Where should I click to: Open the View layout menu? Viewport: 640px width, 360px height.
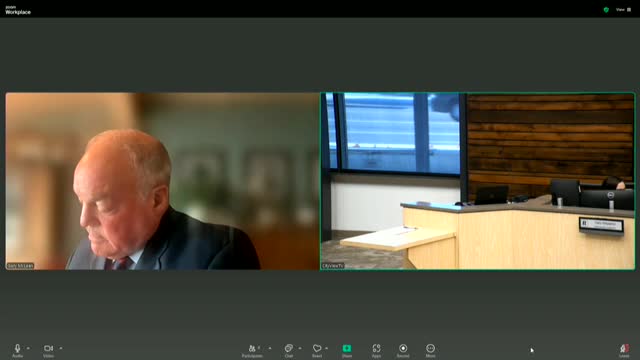[623, 9]
